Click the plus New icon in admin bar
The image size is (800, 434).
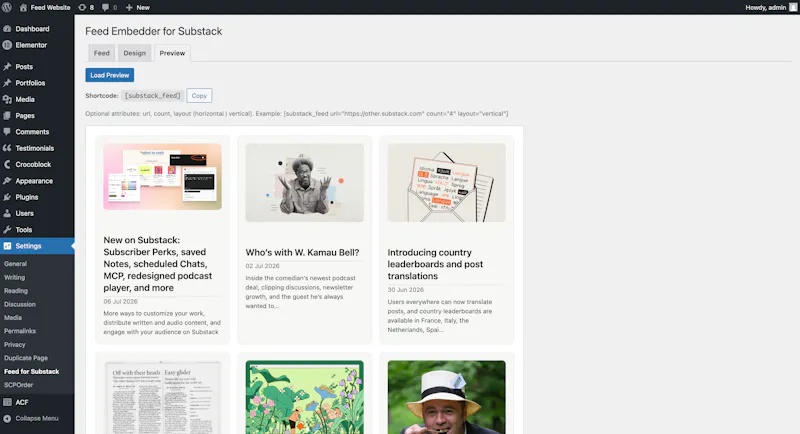tap(129, 7)
